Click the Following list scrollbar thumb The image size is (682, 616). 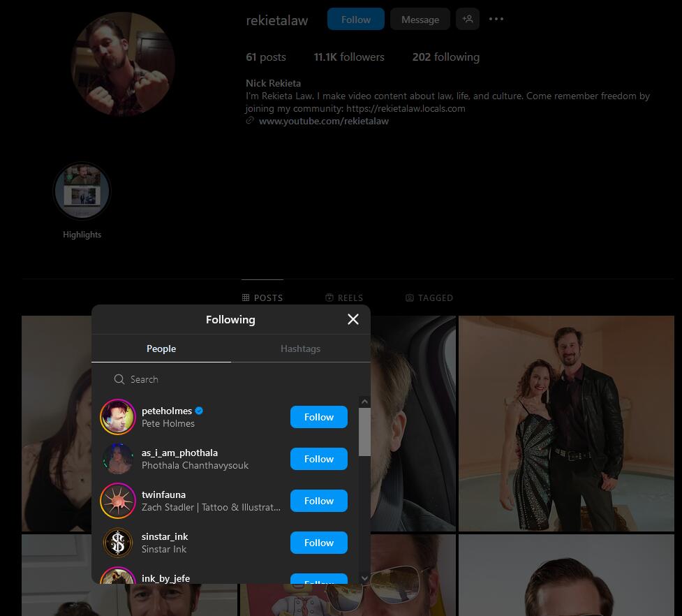click(364, 432)
